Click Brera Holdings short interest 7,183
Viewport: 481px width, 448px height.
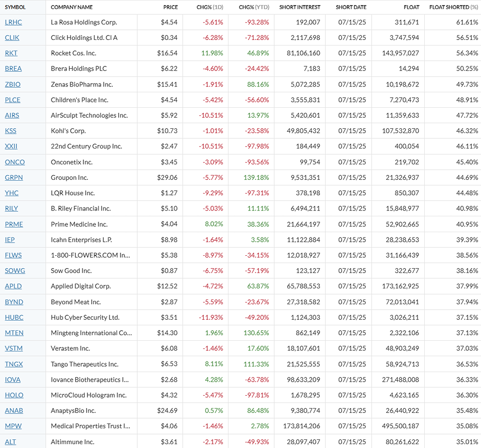pyautogui.click(x=312, y=69)
